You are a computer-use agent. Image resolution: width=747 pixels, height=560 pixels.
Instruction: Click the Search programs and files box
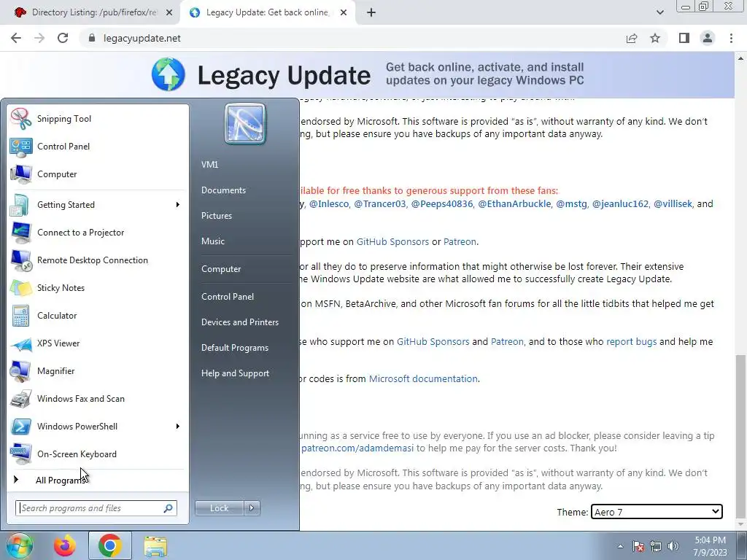[96, 508]
